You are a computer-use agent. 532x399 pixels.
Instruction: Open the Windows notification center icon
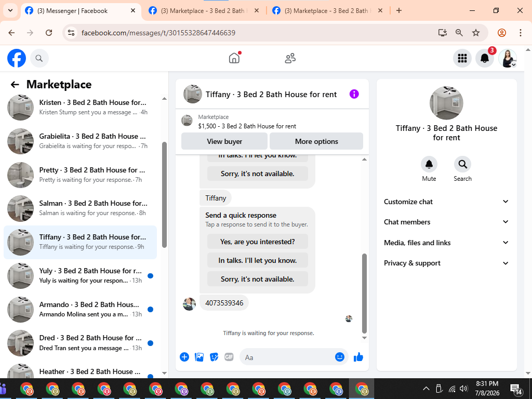click(x=516, y=389)
